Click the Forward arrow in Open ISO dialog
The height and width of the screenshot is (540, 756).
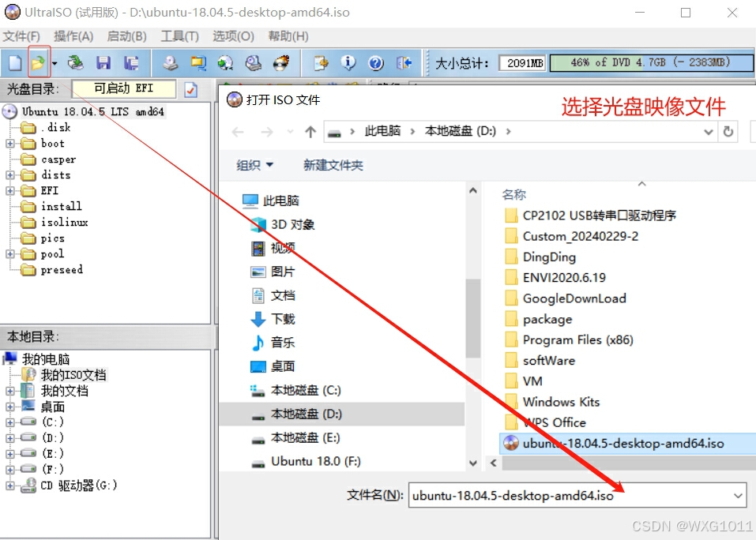tap(267, 132)
